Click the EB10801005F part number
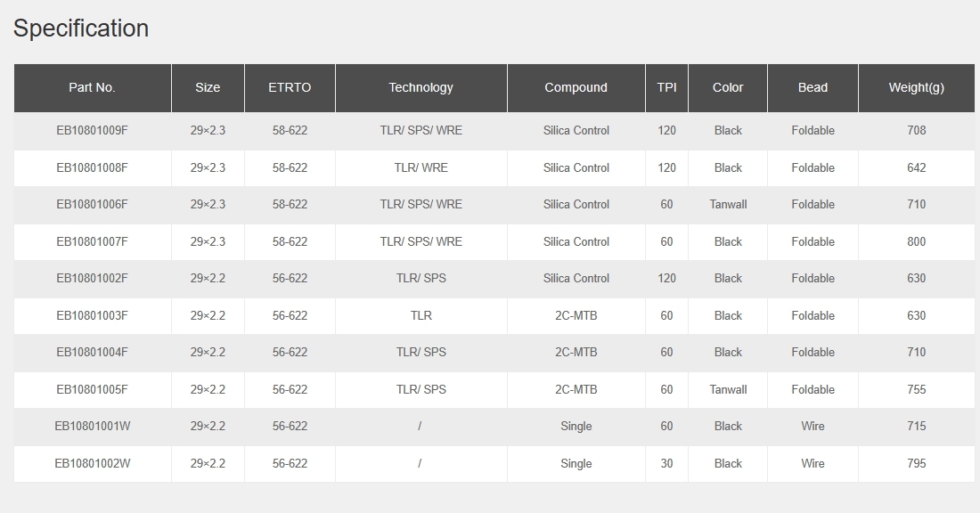 [x=93, y=389]
